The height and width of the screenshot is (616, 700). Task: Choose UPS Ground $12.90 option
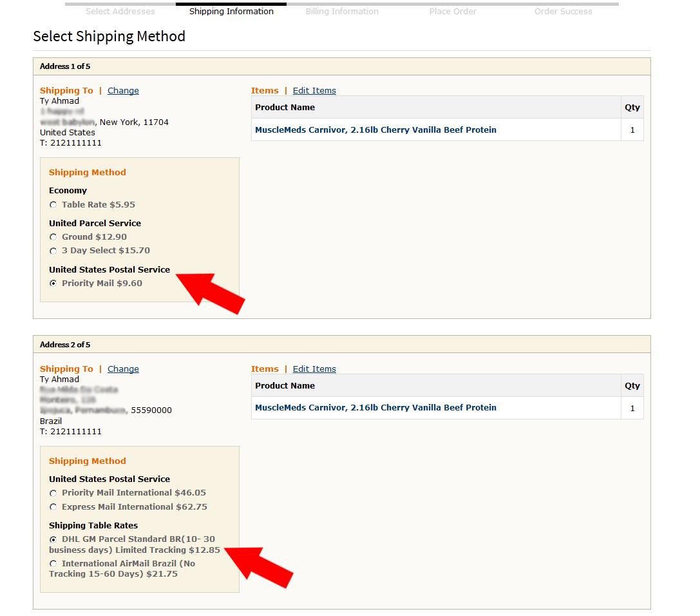tap(53, 237)
